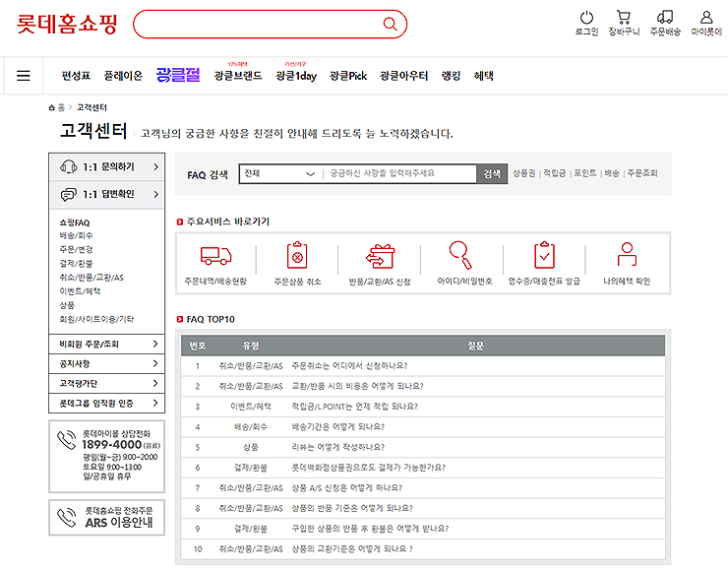728x571 pixels.
Task: Click the 롯데홈쇼핑 logo
Action: tap(67, 24)
